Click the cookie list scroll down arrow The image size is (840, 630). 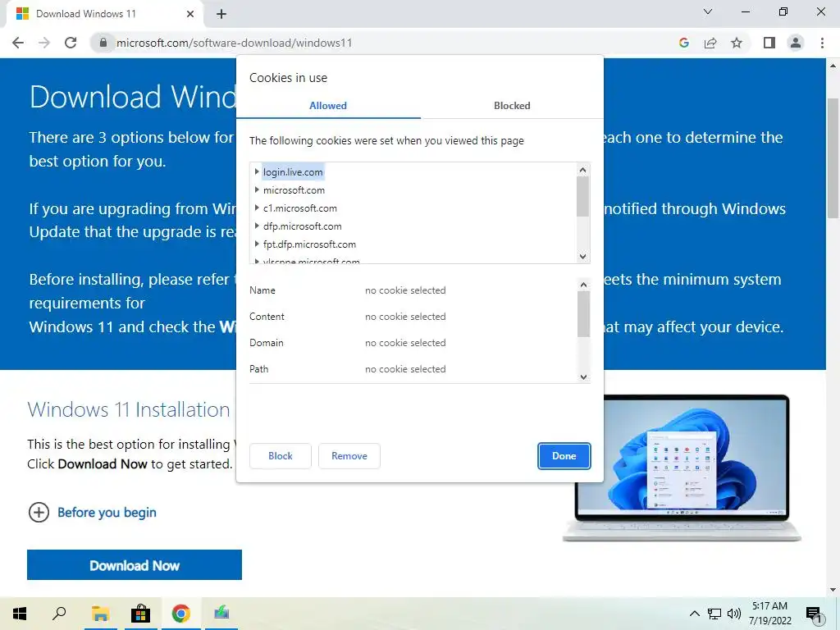pyautogui.click(x=583, y=257)
